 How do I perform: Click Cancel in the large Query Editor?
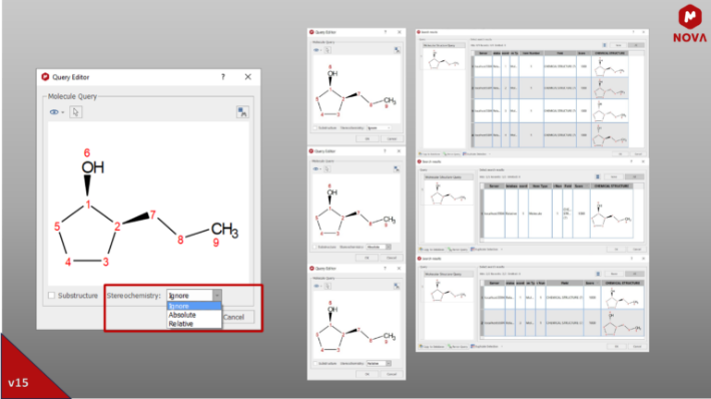(x=235, y=317)
